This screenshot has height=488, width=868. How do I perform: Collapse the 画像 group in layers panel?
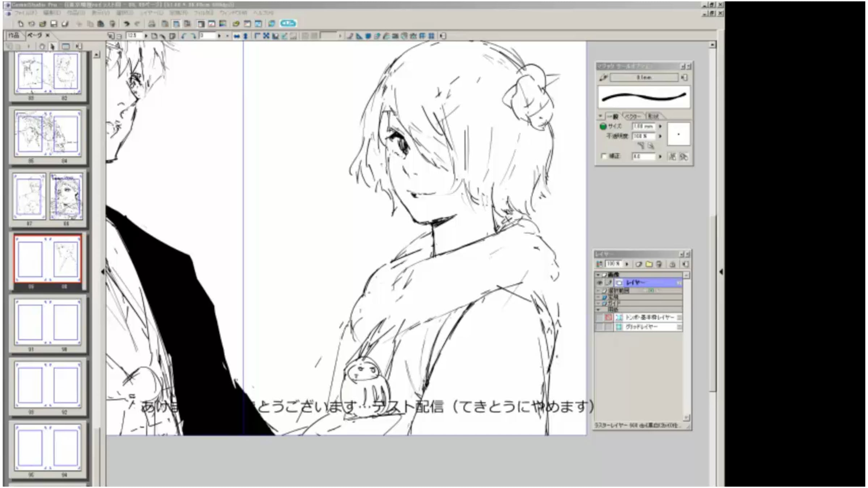point(598,275)
